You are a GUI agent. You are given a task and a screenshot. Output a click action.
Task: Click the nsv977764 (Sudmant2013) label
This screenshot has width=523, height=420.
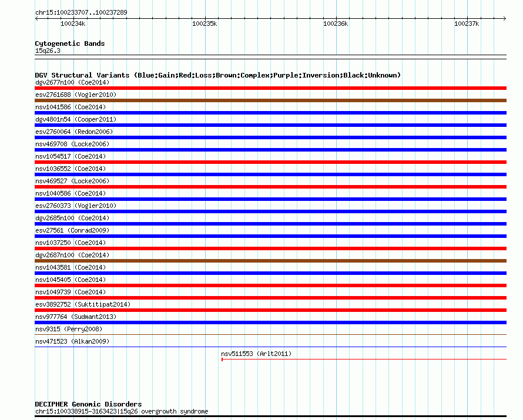(x=76, y=317)
